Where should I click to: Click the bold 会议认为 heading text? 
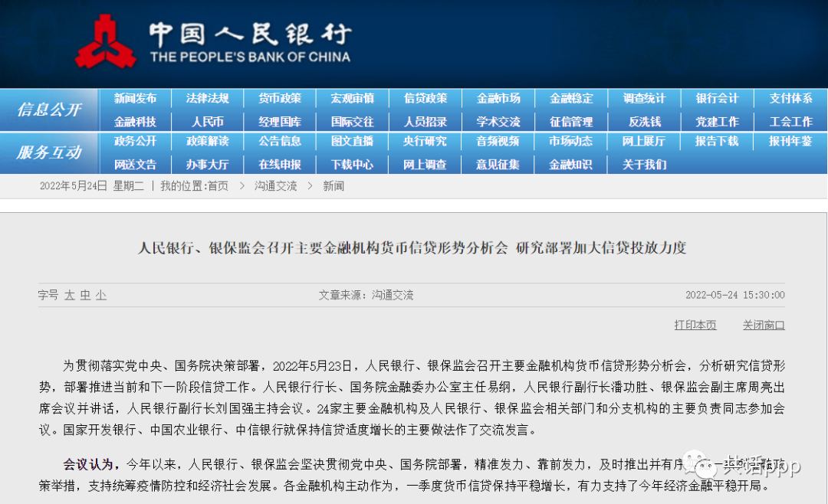89,464
